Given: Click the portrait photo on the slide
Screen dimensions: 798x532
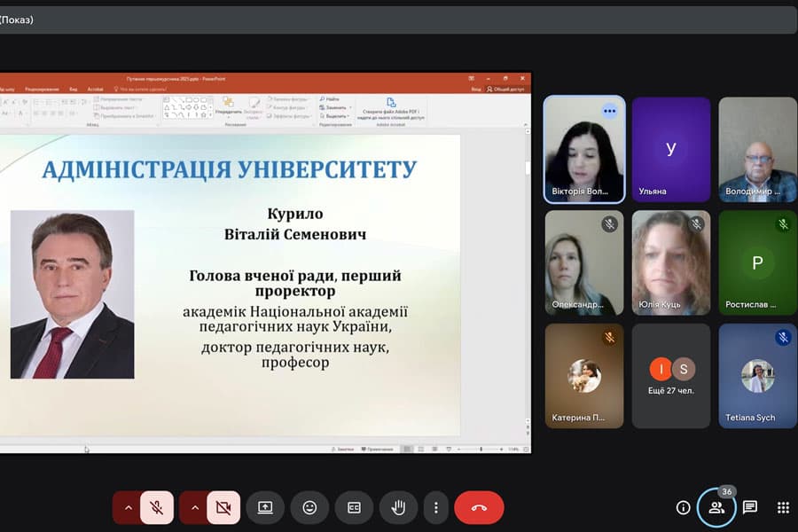Looking at the screenshot, I should click(x=73, y=294).
